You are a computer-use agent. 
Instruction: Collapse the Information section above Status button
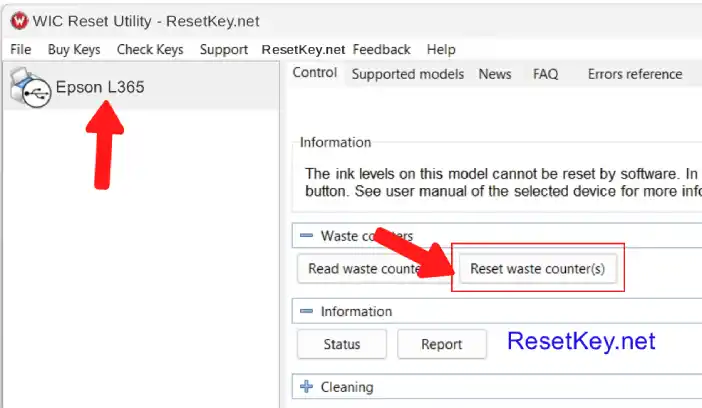coord(306,312)
